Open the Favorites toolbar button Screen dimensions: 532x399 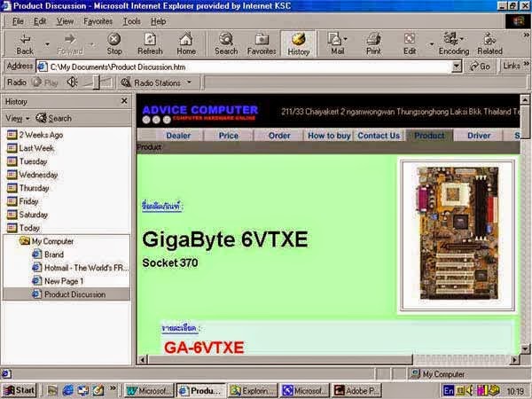[x=262, y=44]
